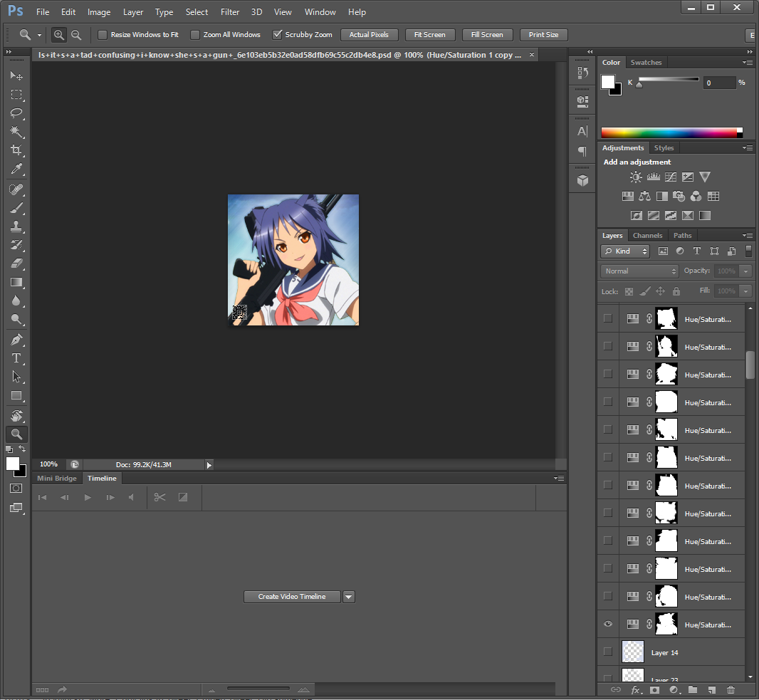The height and width of the screenshot is (700, 759).
Task: Click the Fill Screen button
Action: (x=487, y=35)
